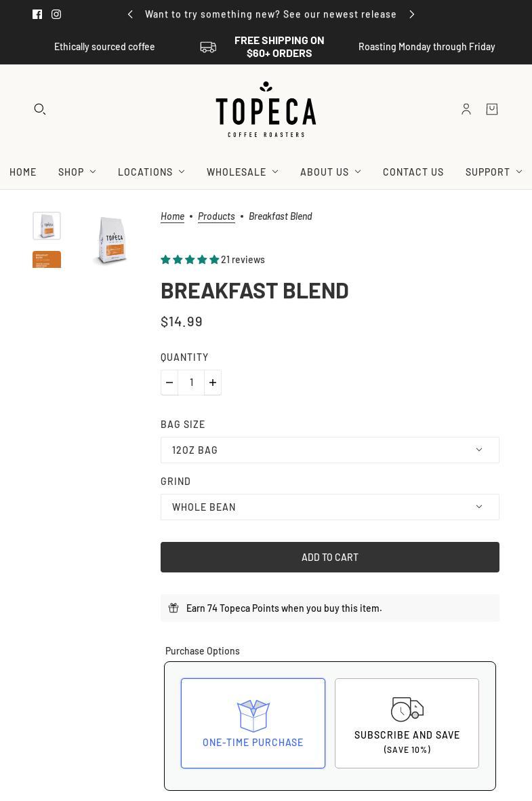Click the Topeca Coffee Roasters logo
Image resolution: width=532 pixels, height=801 pixels.
coord(266,109)
